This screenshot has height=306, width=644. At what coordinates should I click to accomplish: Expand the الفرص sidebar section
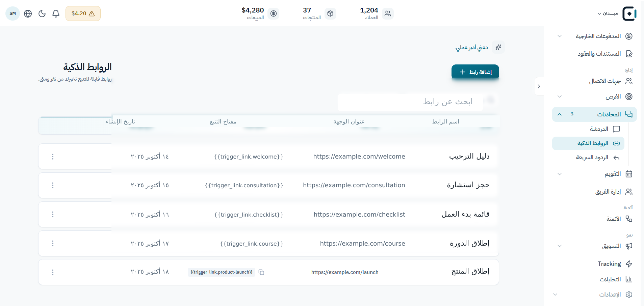(560, 96)
